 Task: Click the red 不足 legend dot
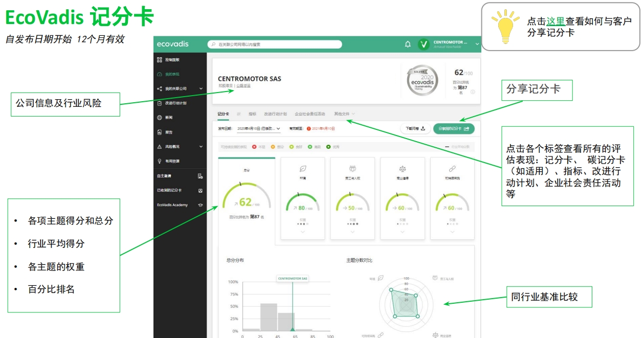point(254,147)
